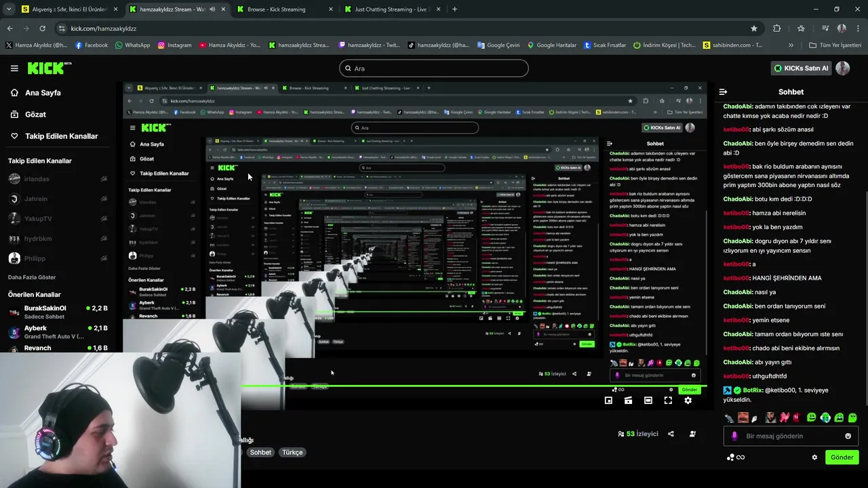Toggle mini player mode on the video

(x=608, y=401)
